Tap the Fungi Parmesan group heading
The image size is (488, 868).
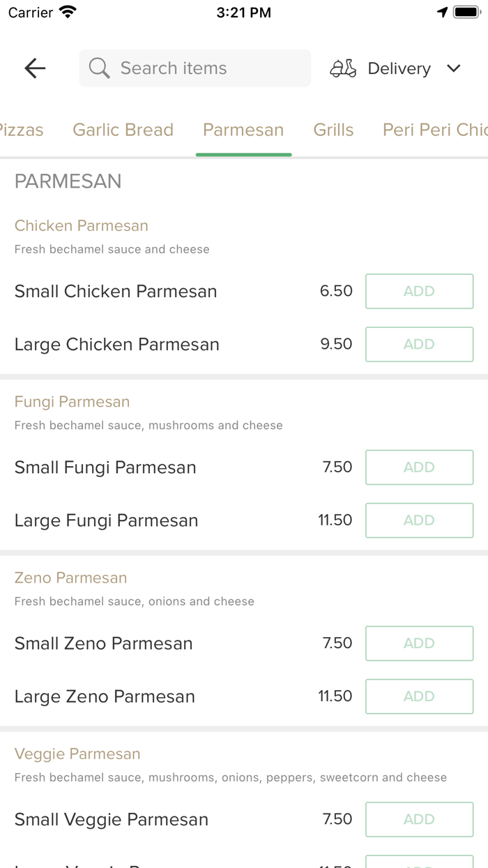[72, 402]
